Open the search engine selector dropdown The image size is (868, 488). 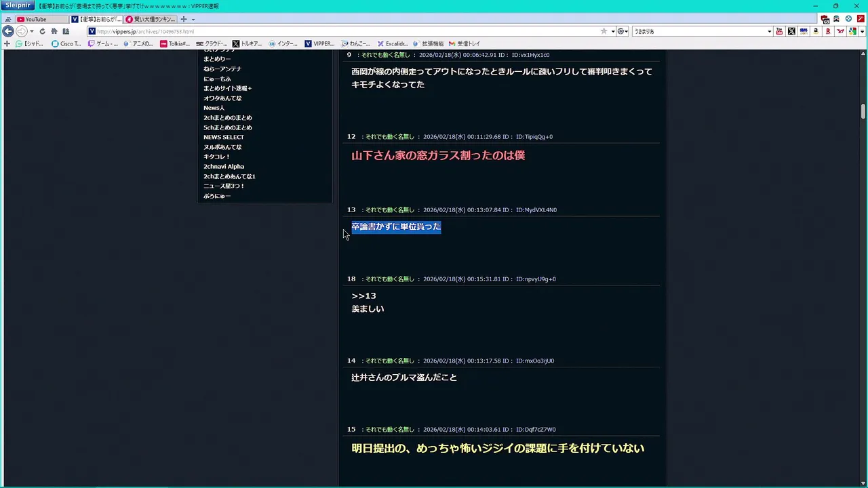622,31
